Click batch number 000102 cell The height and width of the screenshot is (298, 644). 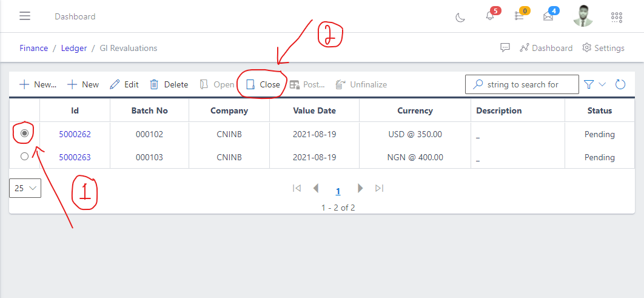coord(150,134)
